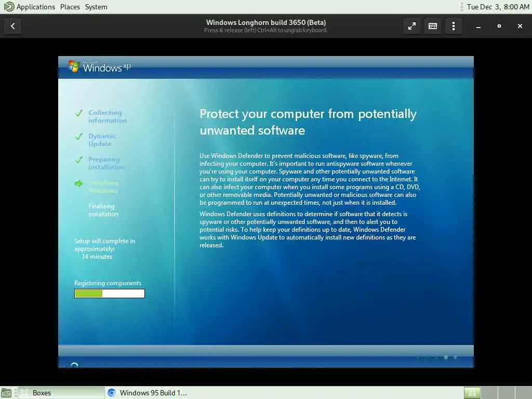Open the System menu

[x=96, y=7]
